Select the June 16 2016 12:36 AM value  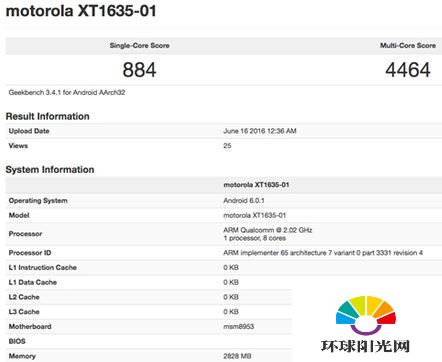tap(260, 131)
